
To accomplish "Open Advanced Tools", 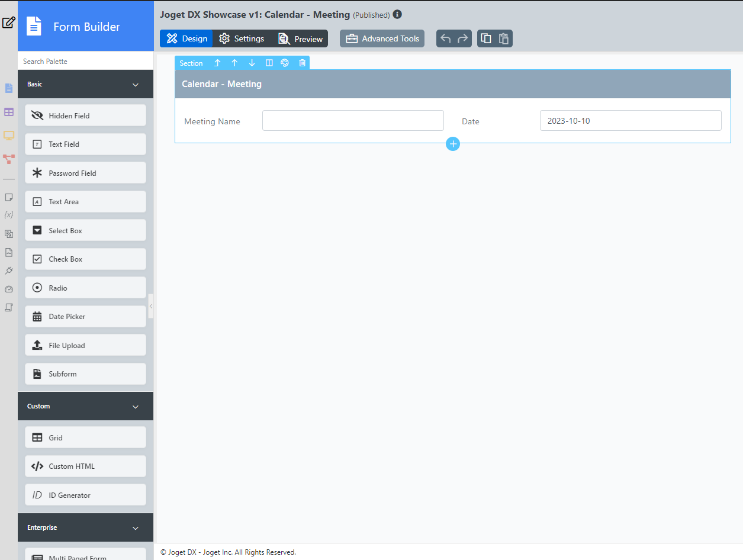I will coord(382,38).
